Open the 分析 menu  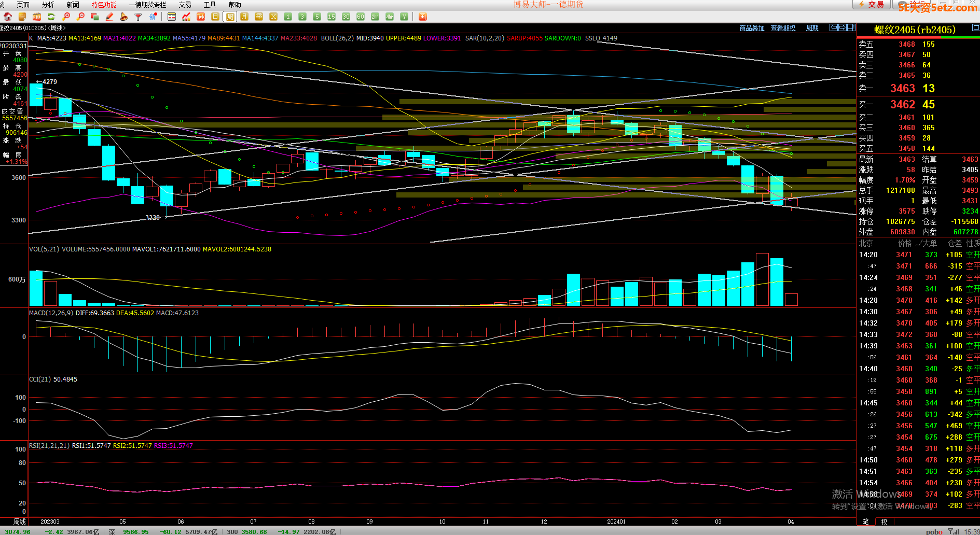(x=48, y=5)
